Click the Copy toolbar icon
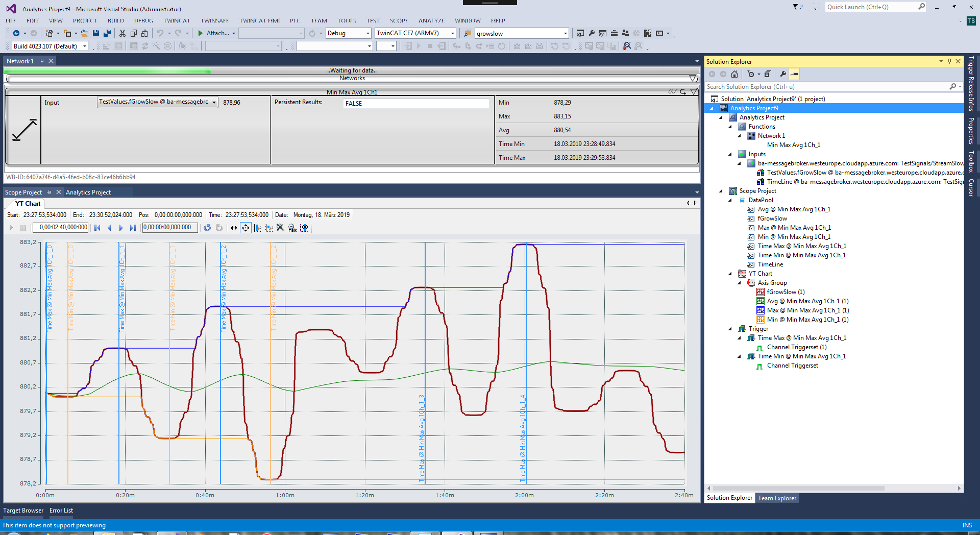Screen dimensions: 980x535 (134, 33)
